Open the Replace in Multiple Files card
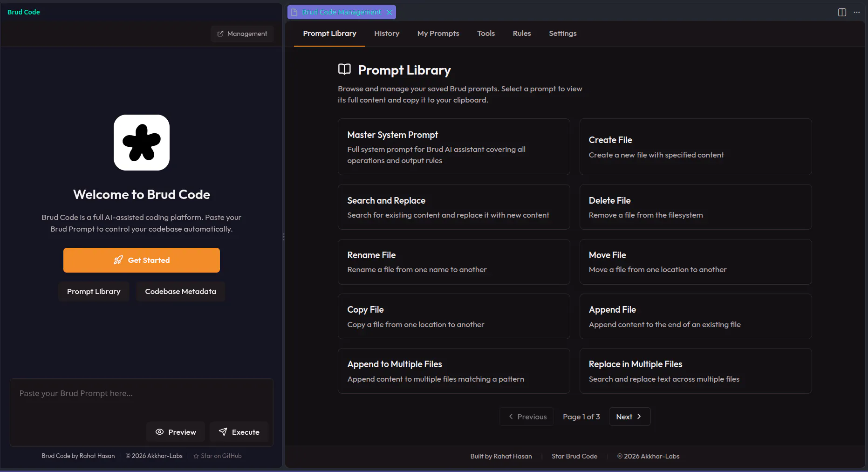Viewport: 868px width, 472px height. coord(696,371)
